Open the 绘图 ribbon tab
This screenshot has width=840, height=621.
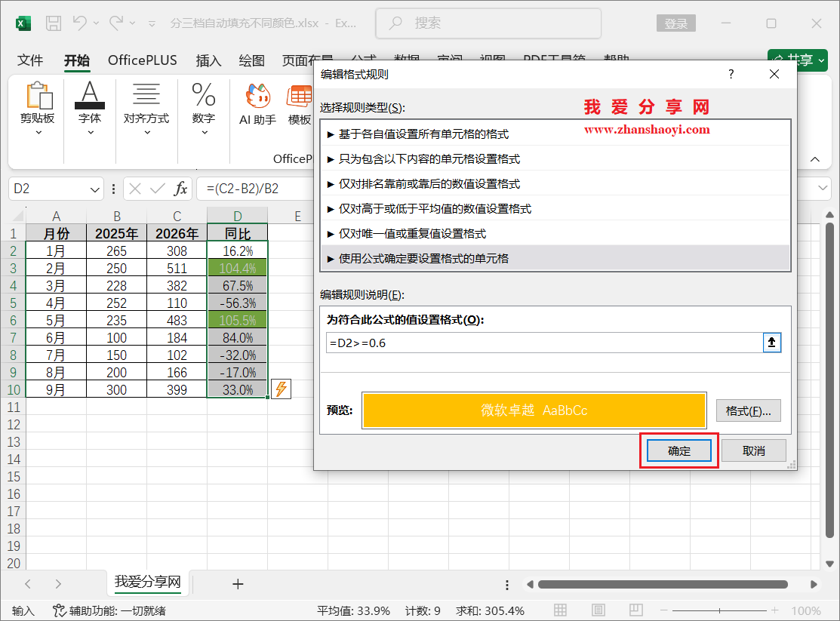pyautogui.click(x=252, y=60)
